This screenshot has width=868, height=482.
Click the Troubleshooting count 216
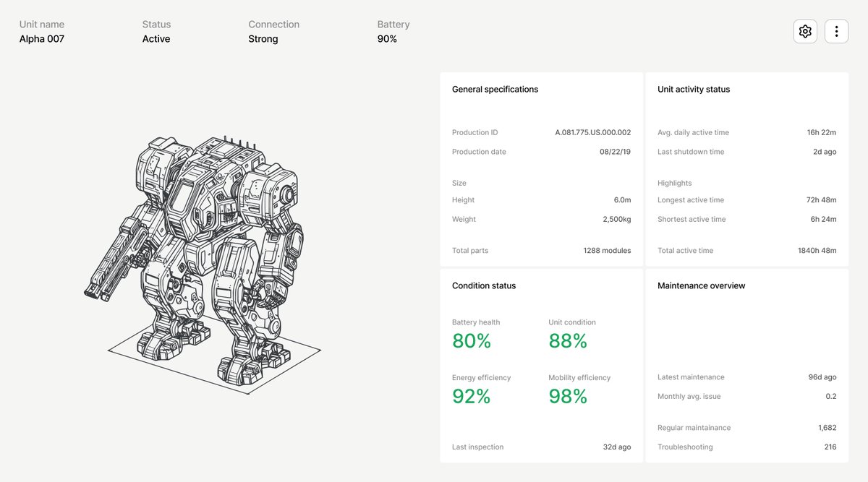830,447
